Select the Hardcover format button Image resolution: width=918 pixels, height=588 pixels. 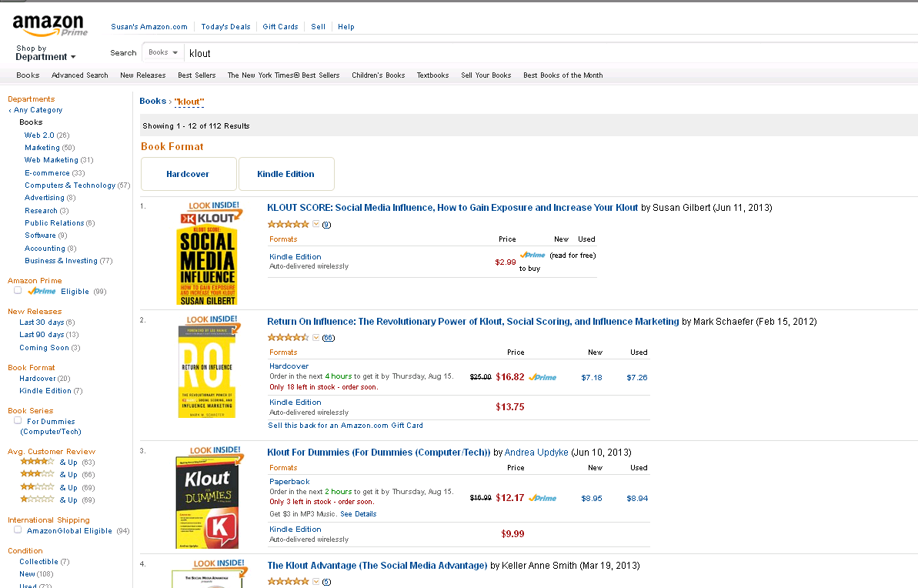coord(189,174)
